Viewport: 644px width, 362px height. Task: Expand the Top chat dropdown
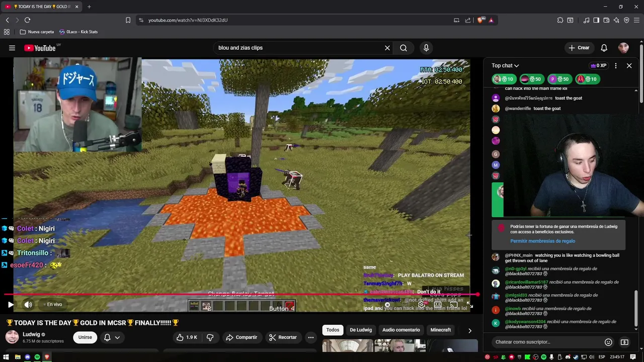pyautogui.click(x=505, y=65)
